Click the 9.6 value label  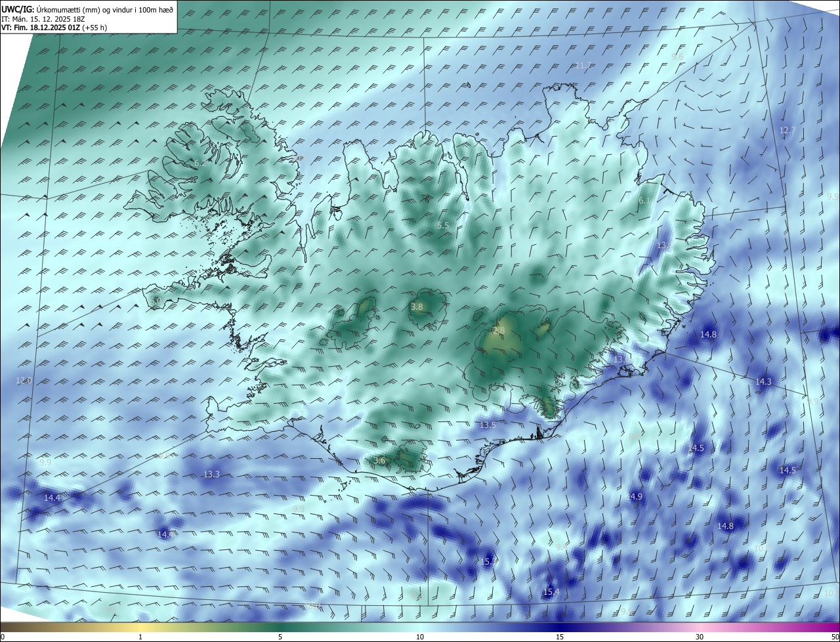tap(677, 57)
